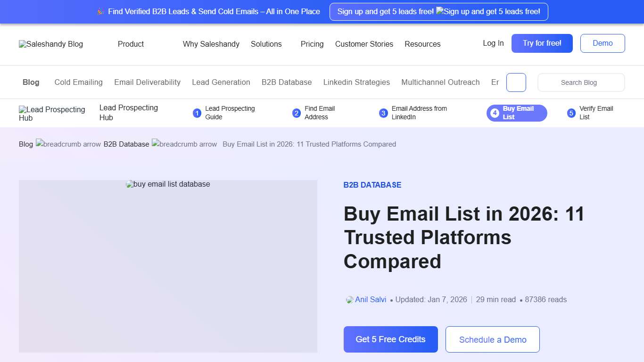Open the highlighted step 4 Buy Email List

coord(516,113)
